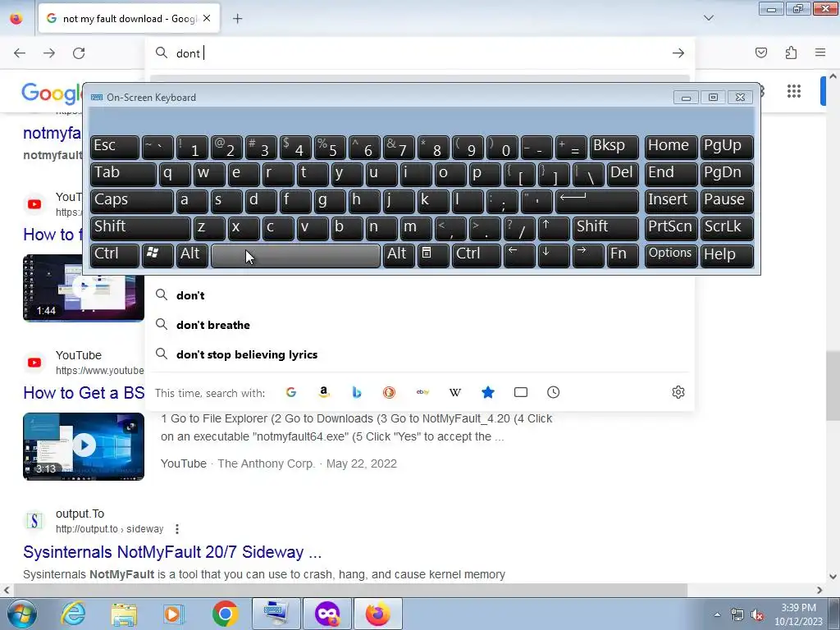Viewport: 840px width, 630px height.
Task: Toggle the right Ctrl key
Action: coord(477,256)
